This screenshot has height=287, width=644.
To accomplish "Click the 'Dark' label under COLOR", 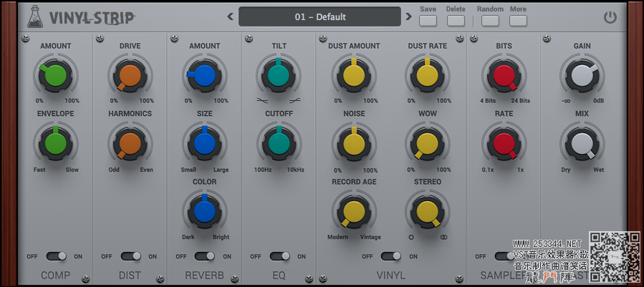I will click(188, 237).
